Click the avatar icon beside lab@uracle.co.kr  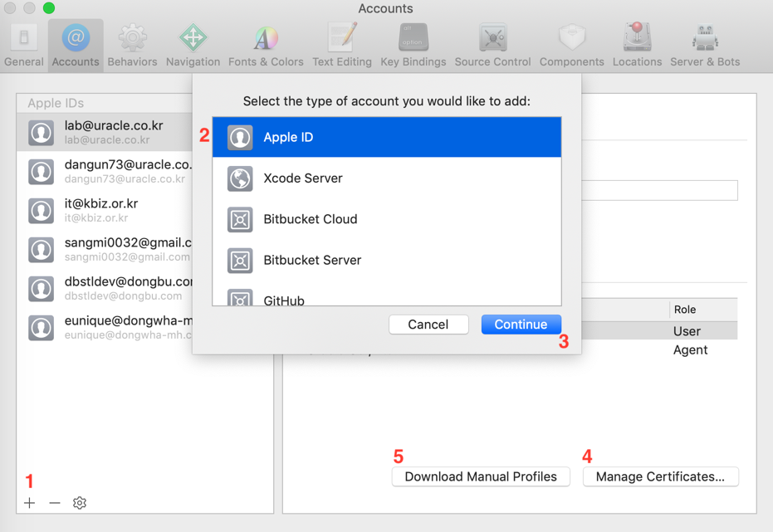[x=41, y=133]
